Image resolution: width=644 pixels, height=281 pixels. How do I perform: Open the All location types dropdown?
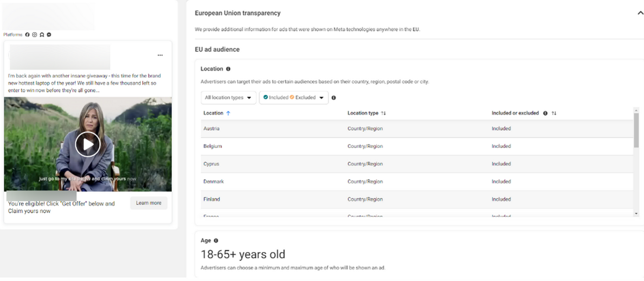pyautogui.click(x=228, y=98)
